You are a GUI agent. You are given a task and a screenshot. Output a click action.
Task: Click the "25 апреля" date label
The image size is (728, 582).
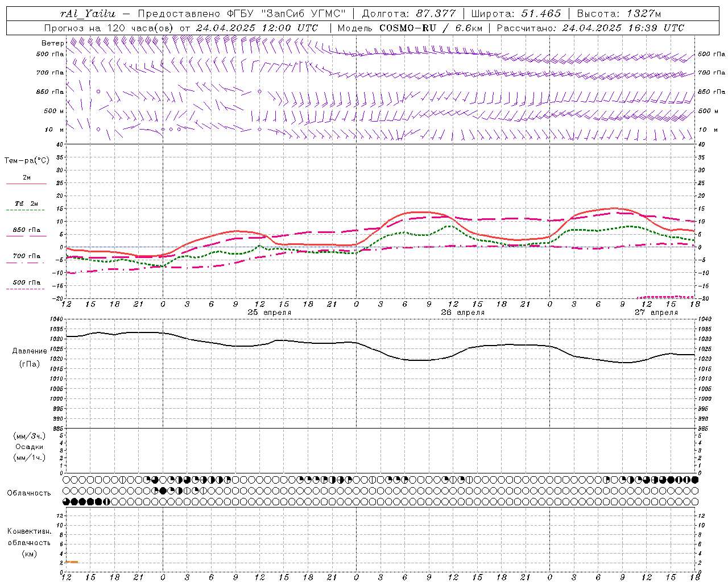click(x=269, y=313)
